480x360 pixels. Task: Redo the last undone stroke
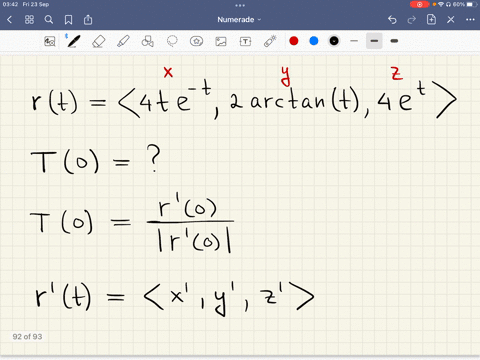[x=412, y=20]
